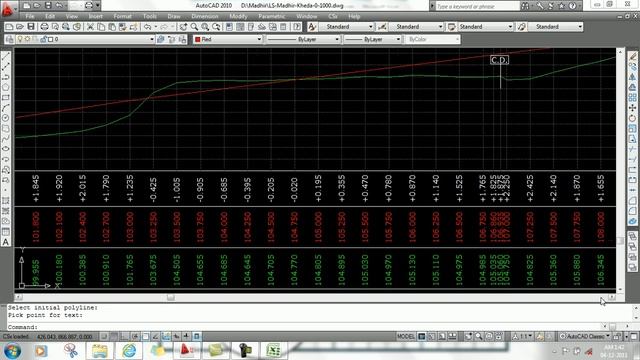Open the Red color control swatch

tap(198, 39)
